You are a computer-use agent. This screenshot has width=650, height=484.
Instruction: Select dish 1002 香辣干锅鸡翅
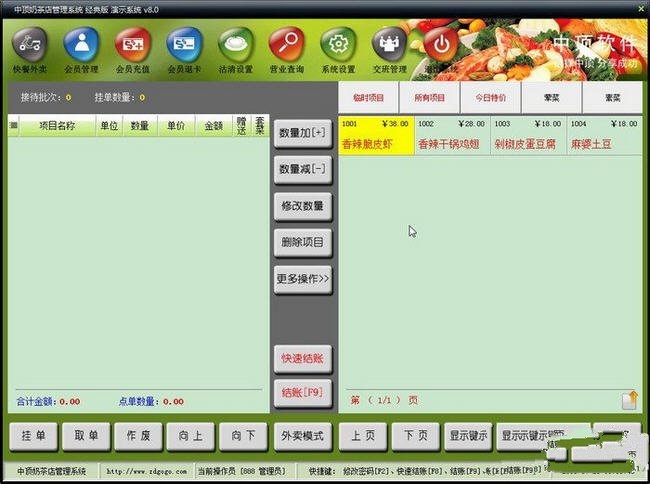(x=452, y=136)
